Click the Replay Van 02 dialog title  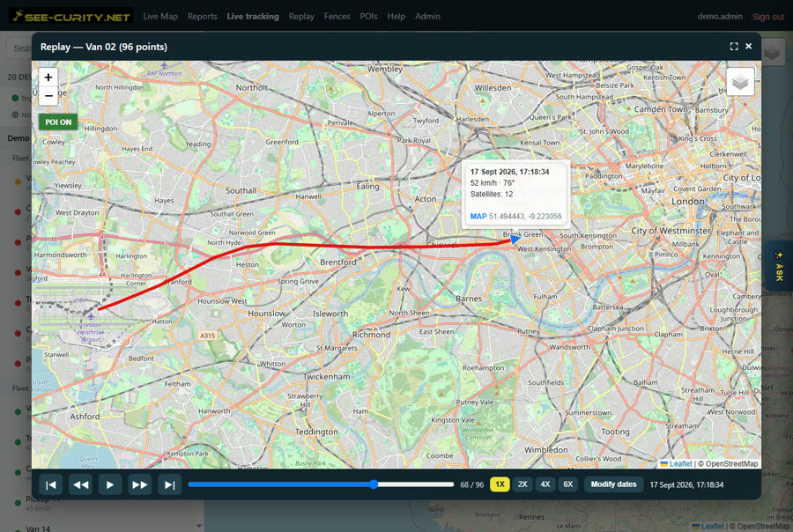(x=104, y=47)
